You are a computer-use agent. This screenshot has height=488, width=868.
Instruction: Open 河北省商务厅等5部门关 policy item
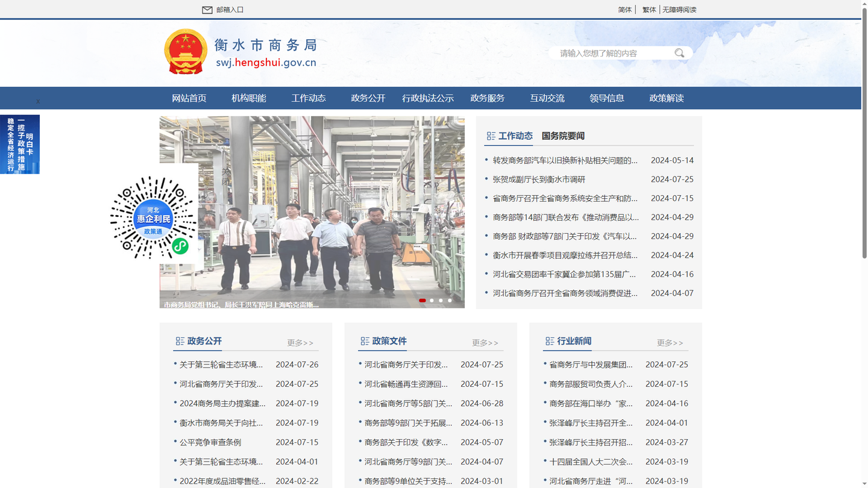click(408, 404)
